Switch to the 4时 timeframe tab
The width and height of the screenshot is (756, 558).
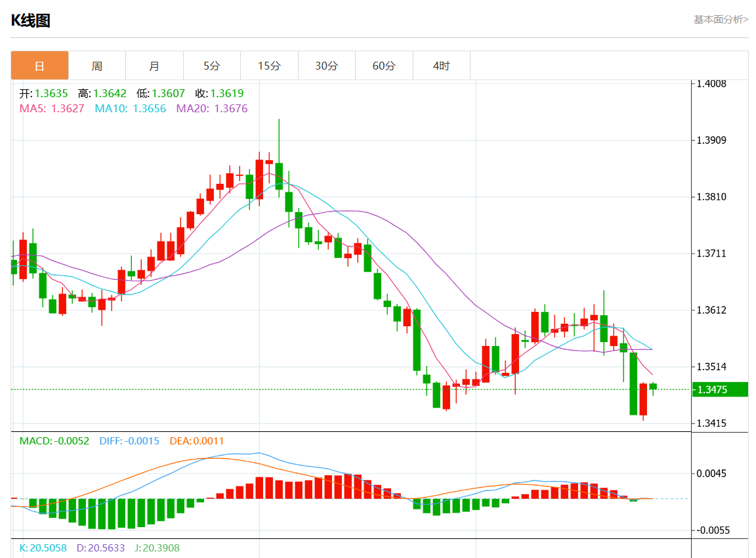[442, 66]
